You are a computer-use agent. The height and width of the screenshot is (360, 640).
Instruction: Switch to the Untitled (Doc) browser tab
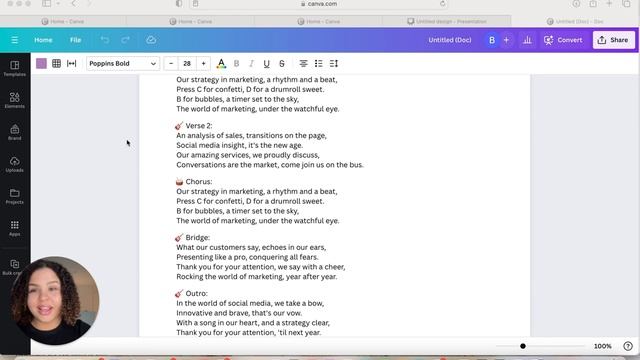pos(575,21)
